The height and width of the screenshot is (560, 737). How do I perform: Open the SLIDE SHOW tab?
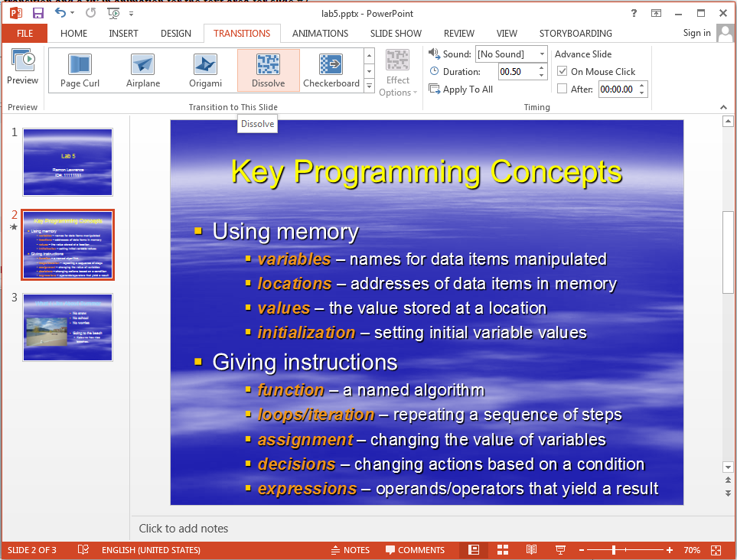(x=396, y=34)
